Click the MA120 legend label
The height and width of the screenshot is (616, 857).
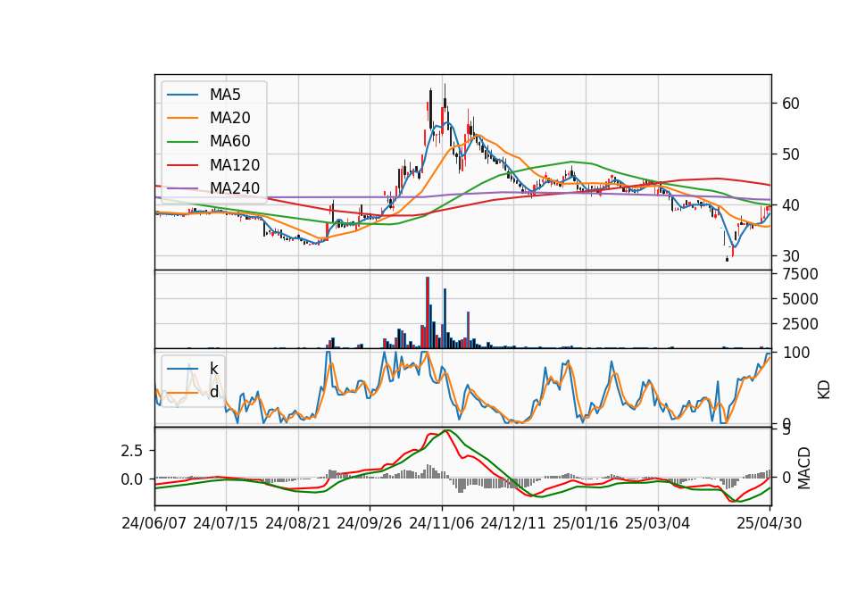coord(235,165)
